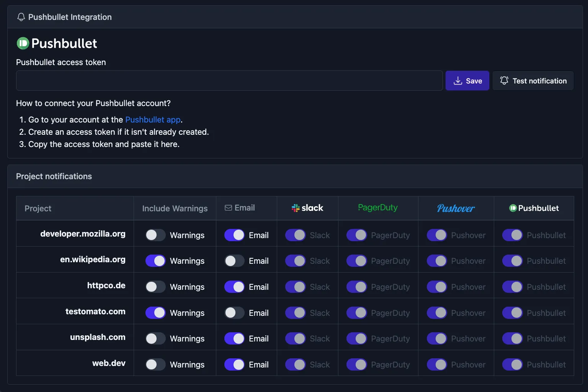Click the Save button
588x392 pixels.
pos(467,80)
